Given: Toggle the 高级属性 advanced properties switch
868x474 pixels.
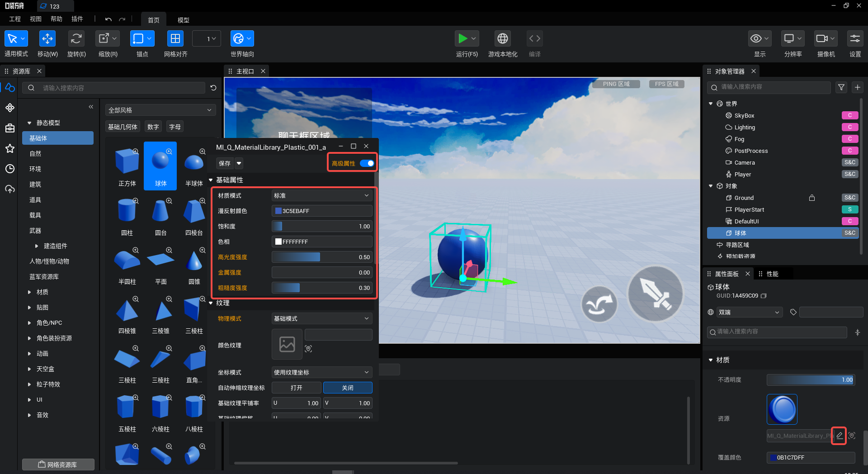Looking at the screenshot, I should click(367, 163).
